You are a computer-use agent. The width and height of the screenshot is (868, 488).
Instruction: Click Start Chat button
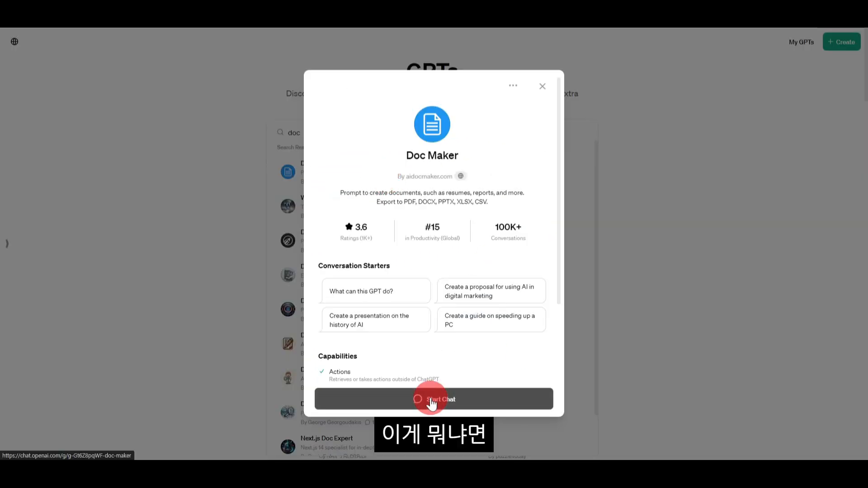434,399
